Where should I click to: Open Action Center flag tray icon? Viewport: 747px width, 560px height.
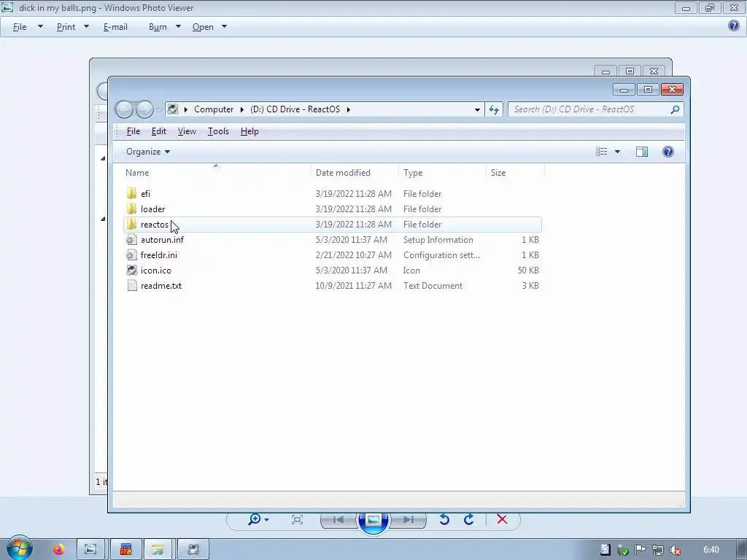[x=640, y=550]
